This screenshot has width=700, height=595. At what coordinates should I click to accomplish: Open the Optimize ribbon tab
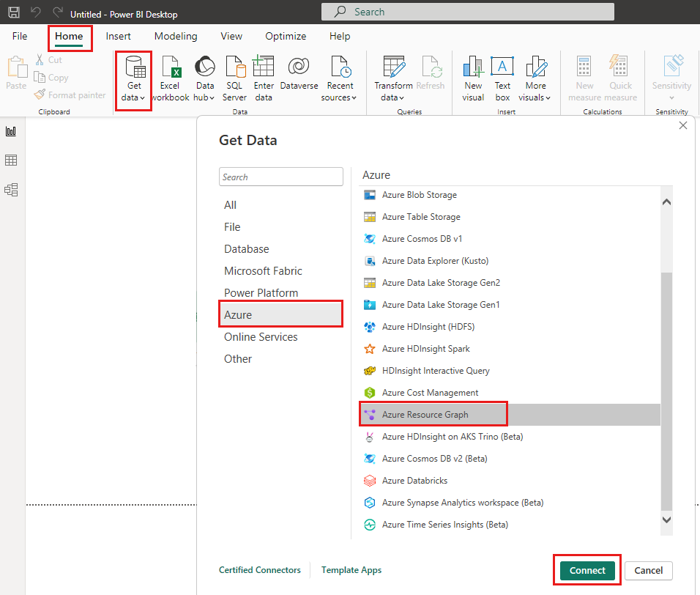click(286, 36)
